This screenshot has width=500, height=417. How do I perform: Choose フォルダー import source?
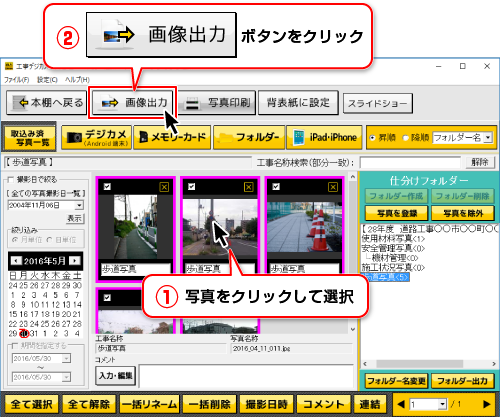(249, 137)
